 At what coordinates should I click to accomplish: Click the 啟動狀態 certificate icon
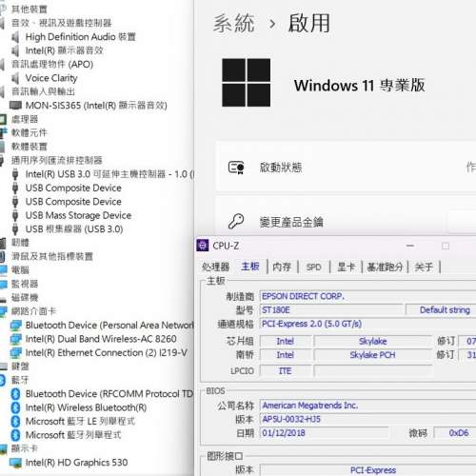point(236,168)
